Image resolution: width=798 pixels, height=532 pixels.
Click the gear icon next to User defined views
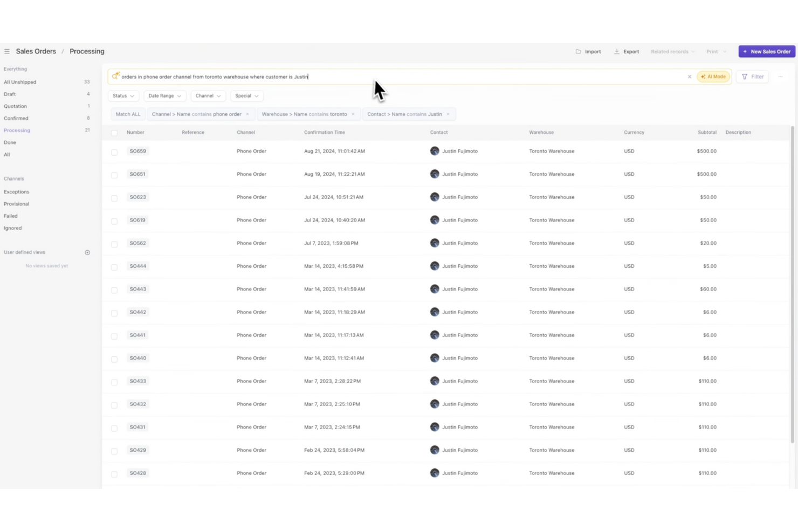click(87, 252)
